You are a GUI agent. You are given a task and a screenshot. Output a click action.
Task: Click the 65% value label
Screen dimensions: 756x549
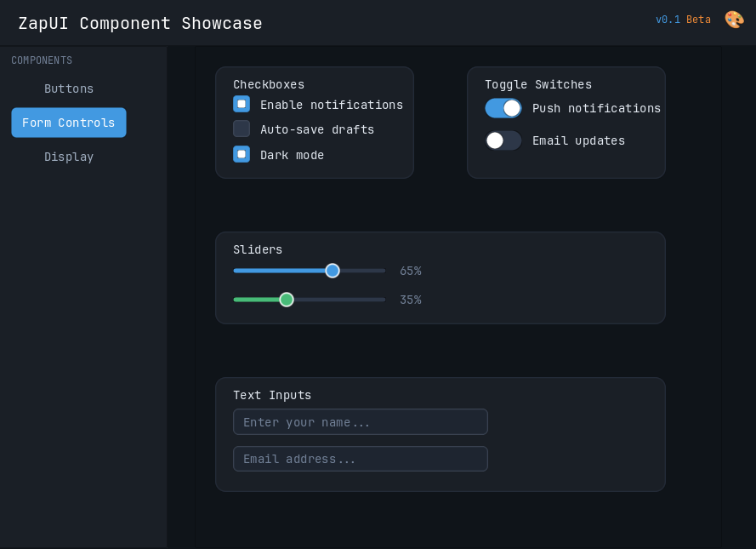(410, 272)
